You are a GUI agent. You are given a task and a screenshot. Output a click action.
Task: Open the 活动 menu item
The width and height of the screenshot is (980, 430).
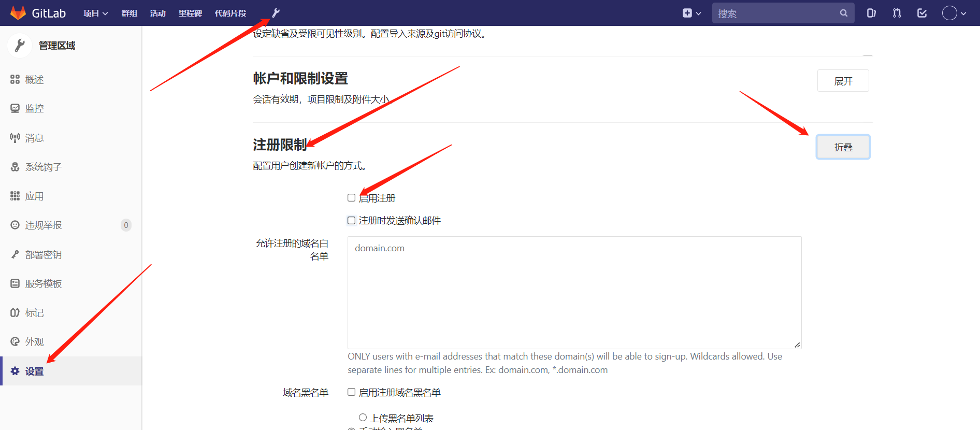pos(158,13)
